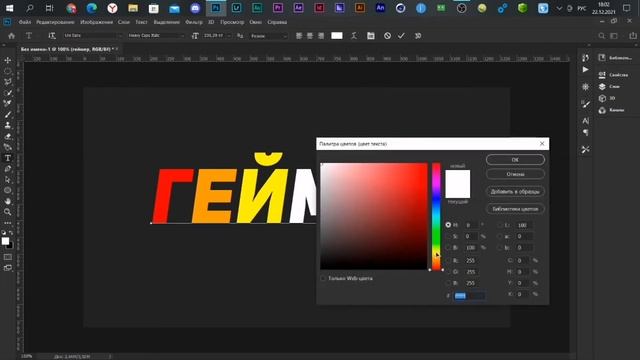
Task: Select the Zoom tool
Action: [x=7, y=212]
